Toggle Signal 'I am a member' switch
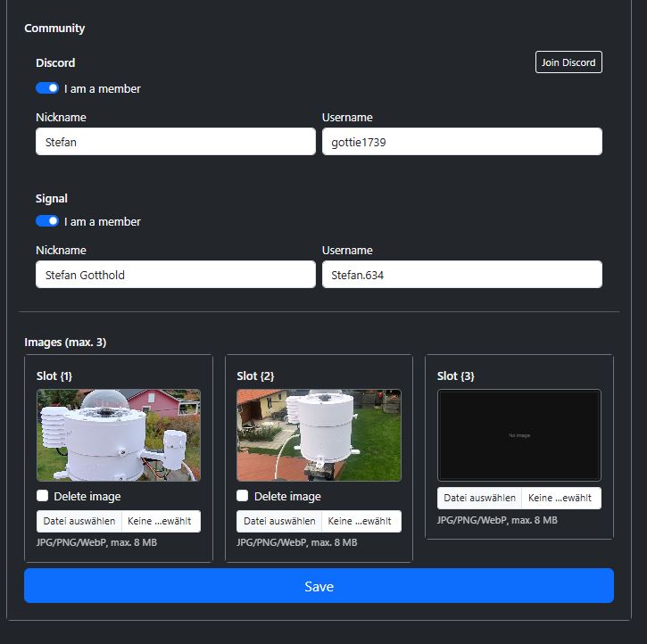 click(47, 221)
